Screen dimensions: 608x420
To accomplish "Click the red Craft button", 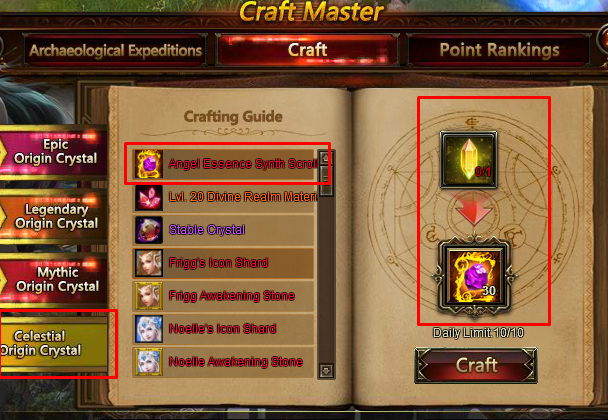I will tap(476, 365).
